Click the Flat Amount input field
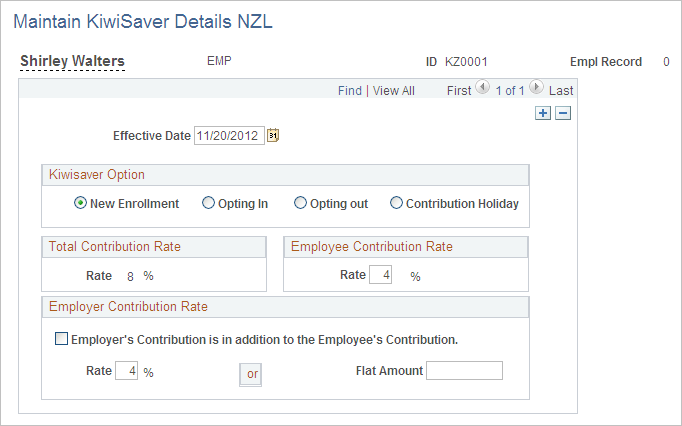 pyautogui.click(x=465, y=370)
